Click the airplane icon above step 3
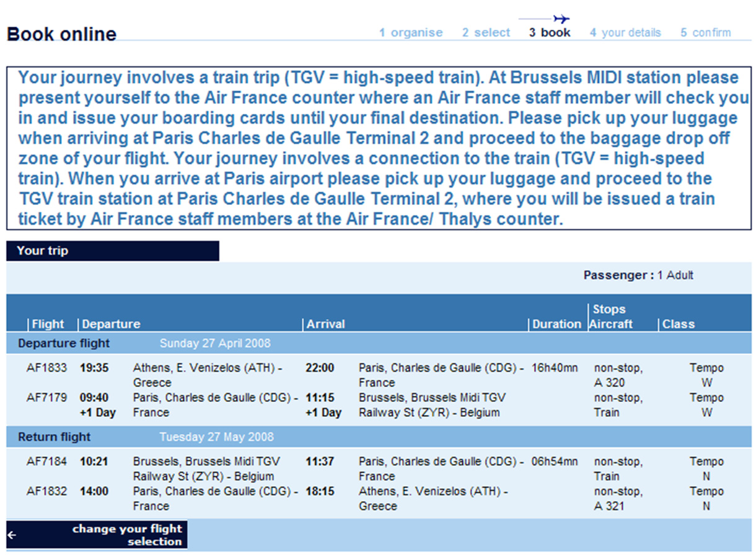 click(561, 19)
